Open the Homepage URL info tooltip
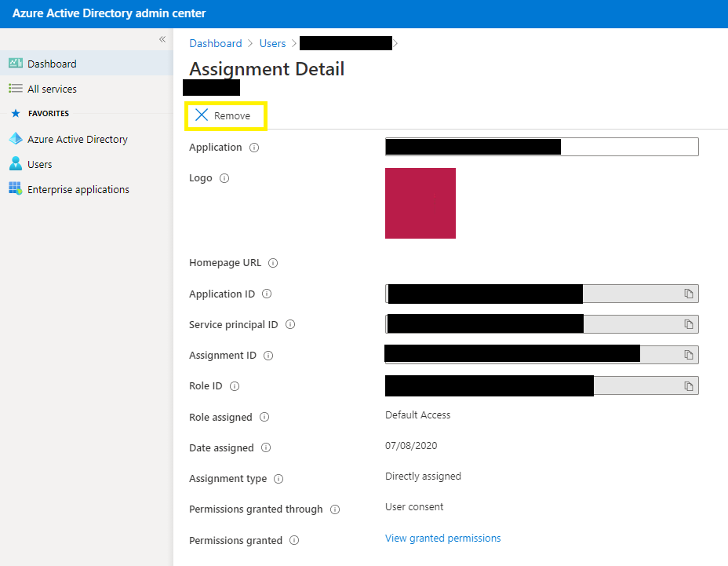The image size is (728, 566). pos(272,263)
